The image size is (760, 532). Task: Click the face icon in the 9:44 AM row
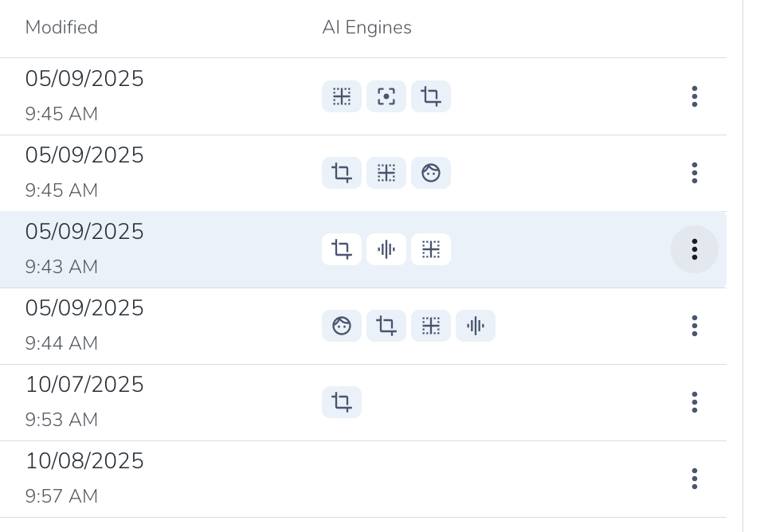coord(342,326)
